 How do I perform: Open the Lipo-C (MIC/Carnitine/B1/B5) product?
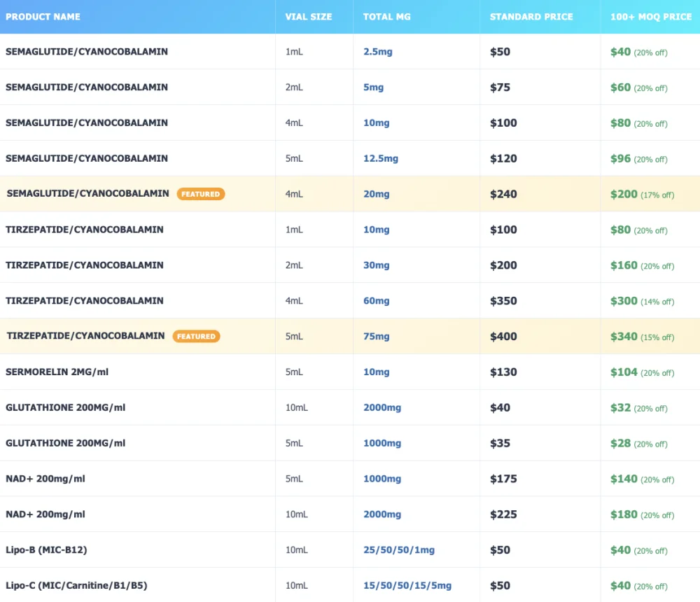click(x=76, y=585)
